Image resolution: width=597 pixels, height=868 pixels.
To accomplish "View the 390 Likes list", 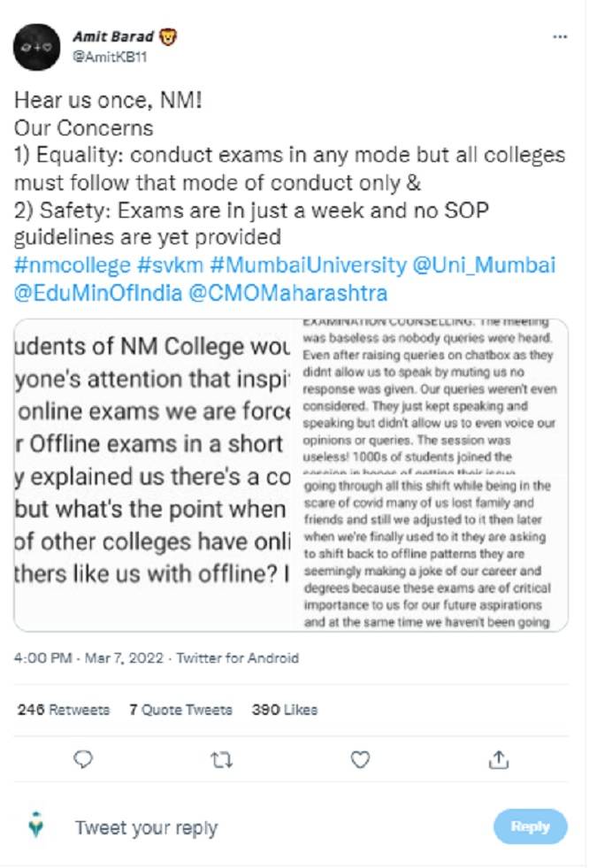I will tap(284, 710).
